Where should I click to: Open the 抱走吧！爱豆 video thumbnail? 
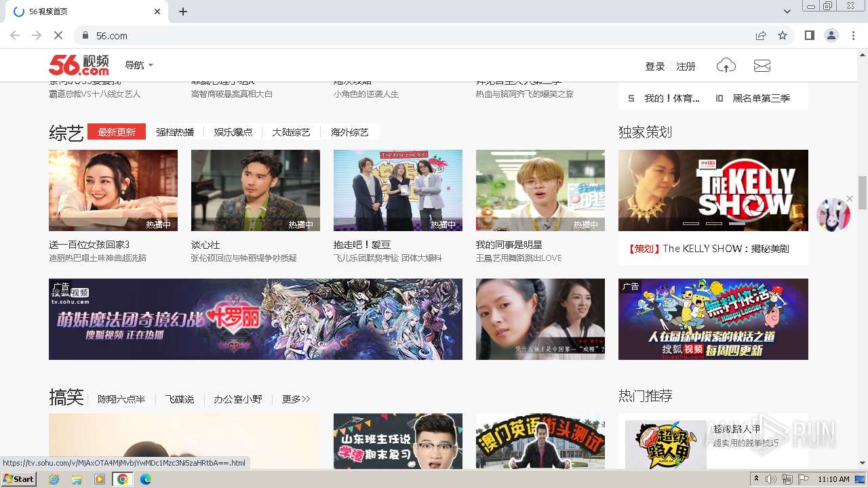pyautogui.click(x=398, y=190)
